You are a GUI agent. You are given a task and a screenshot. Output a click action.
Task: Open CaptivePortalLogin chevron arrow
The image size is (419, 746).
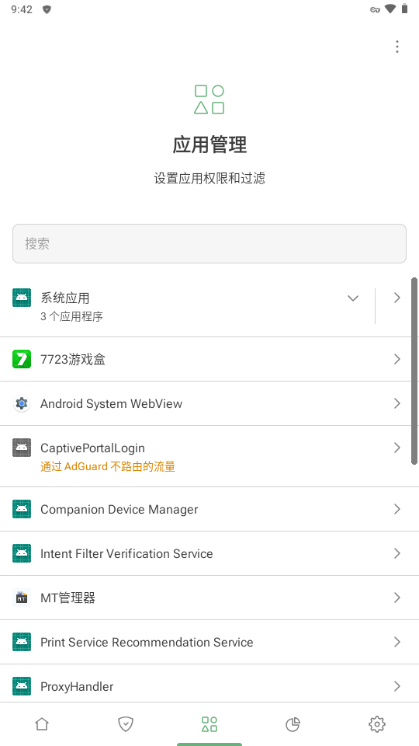point(397,448)
